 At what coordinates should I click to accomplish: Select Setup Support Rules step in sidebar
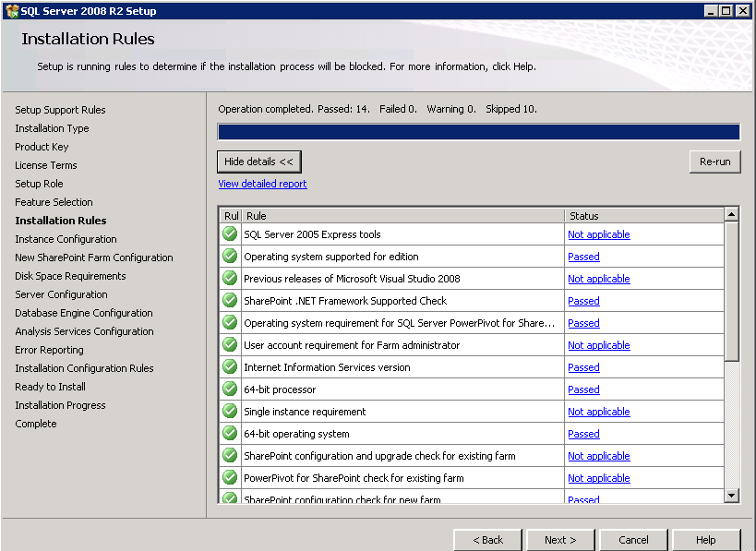coord(60,110)
